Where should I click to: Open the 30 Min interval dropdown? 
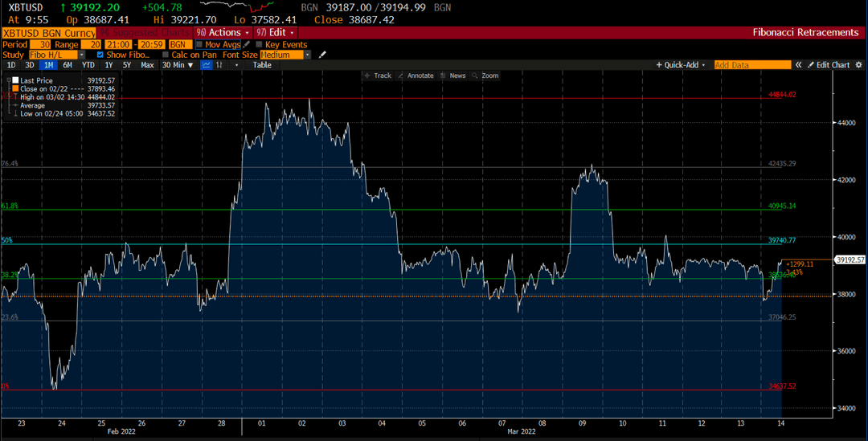(178, 65)
